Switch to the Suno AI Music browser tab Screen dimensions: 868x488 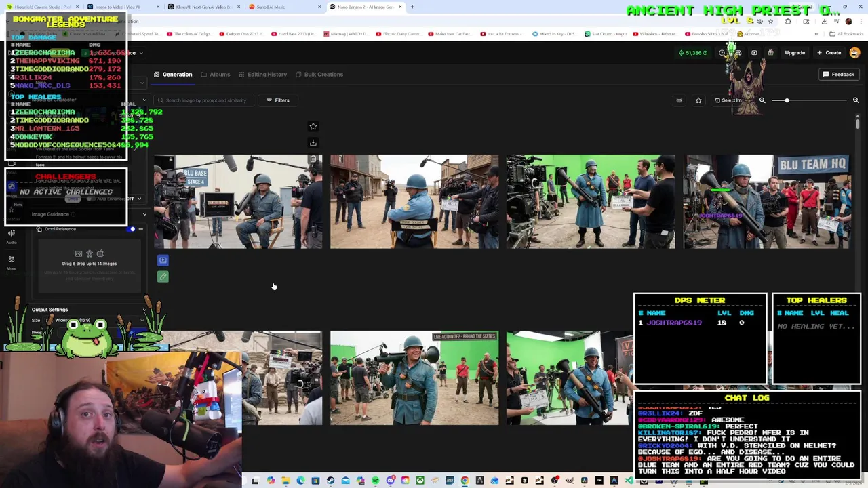click(x=285, y=7)
